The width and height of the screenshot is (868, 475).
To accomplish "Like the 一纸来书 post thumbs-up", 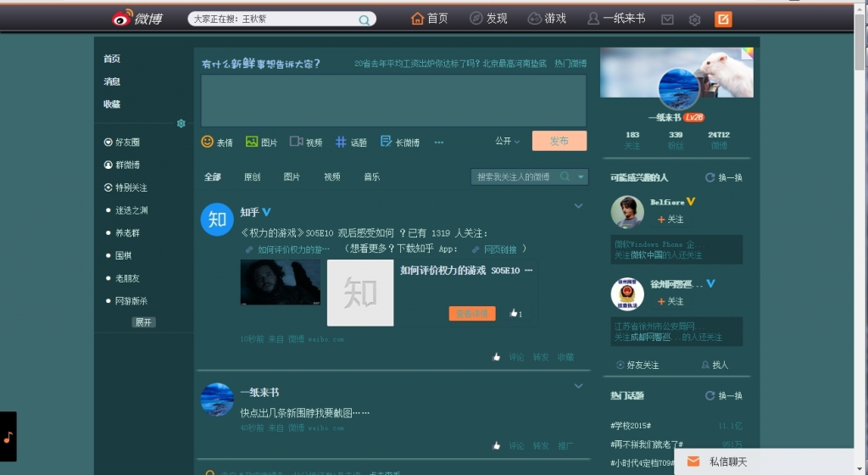I will (x=497, y=445).
